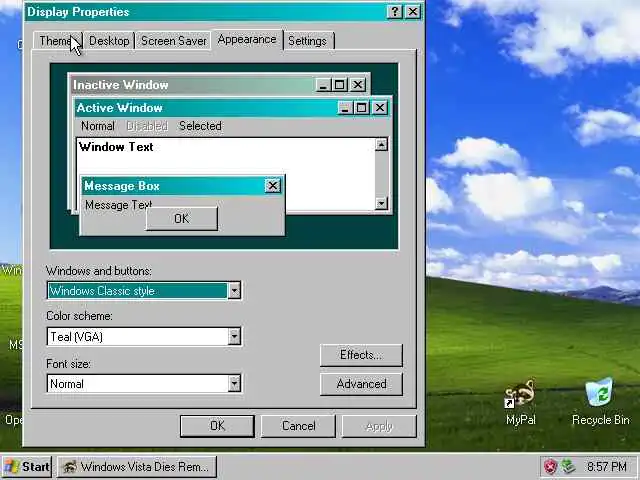Click the Active Window preview close icon
The image size is (640, 480).
380,108
